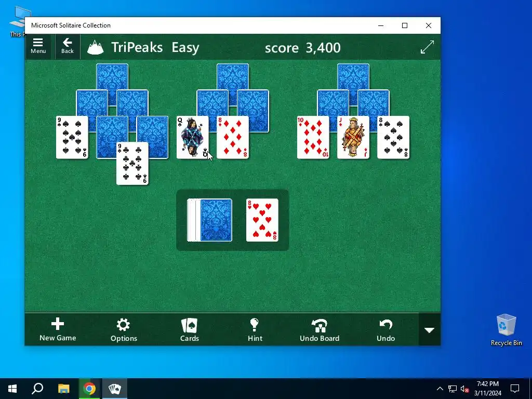Click the TriPeaks mountain logo icon

(x=96, y=47)
